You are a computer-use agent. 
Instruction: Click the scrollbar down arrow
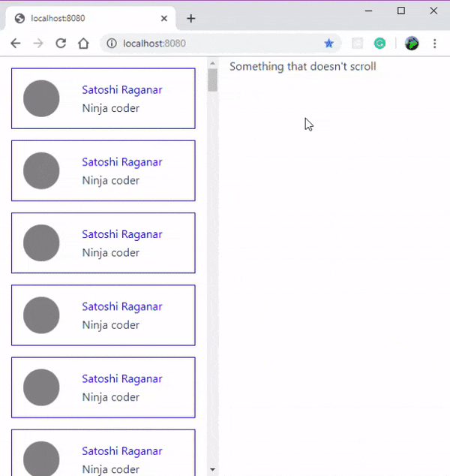coord(212,470)
